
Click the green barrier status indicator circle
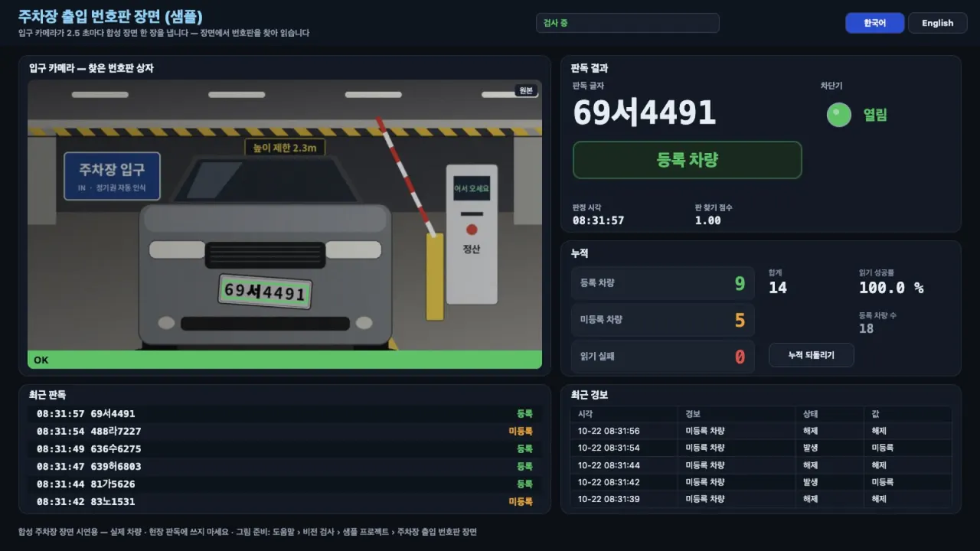[x=839, y=115]
